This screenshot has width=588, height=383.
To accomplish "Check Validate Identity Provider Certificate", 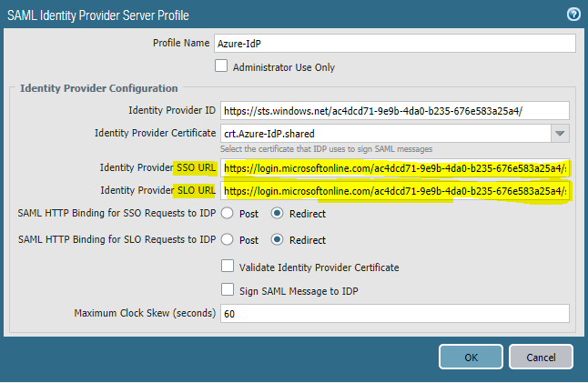I will pyautogui.click(x=228, y=267).
